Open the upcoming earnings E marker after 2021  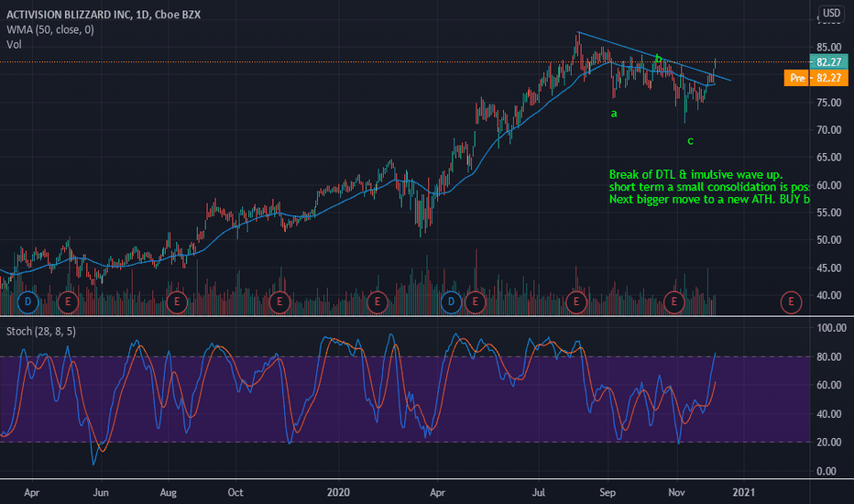pos(791,301)
